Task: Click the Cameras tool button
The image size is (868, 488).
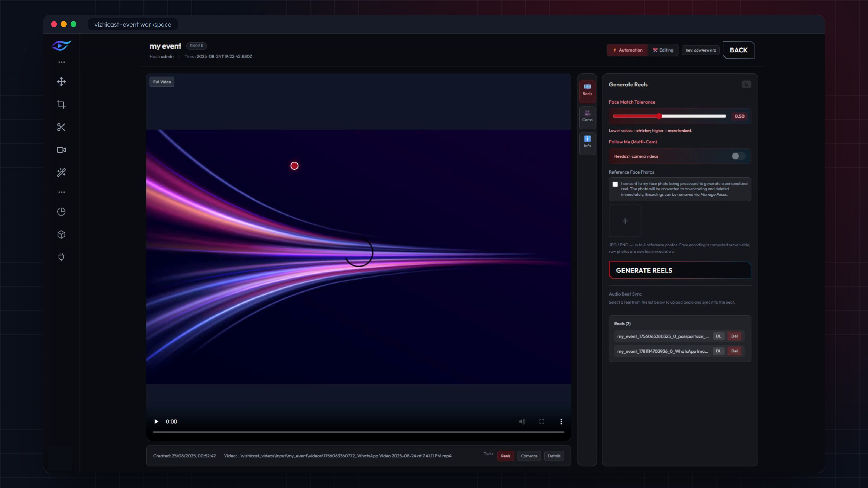Action: (x=529, y=456)
